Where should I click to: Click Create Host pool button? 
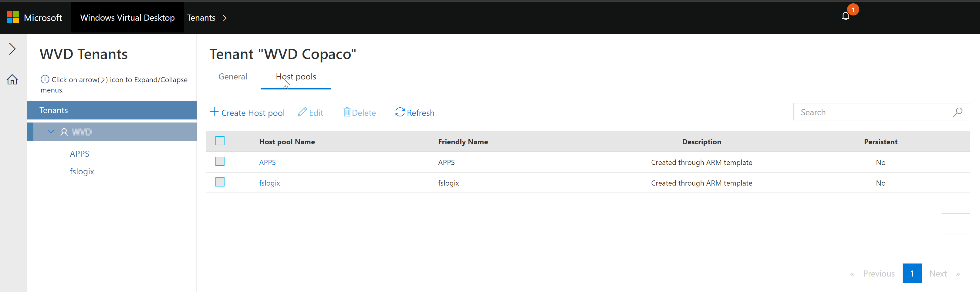[247, 112]
